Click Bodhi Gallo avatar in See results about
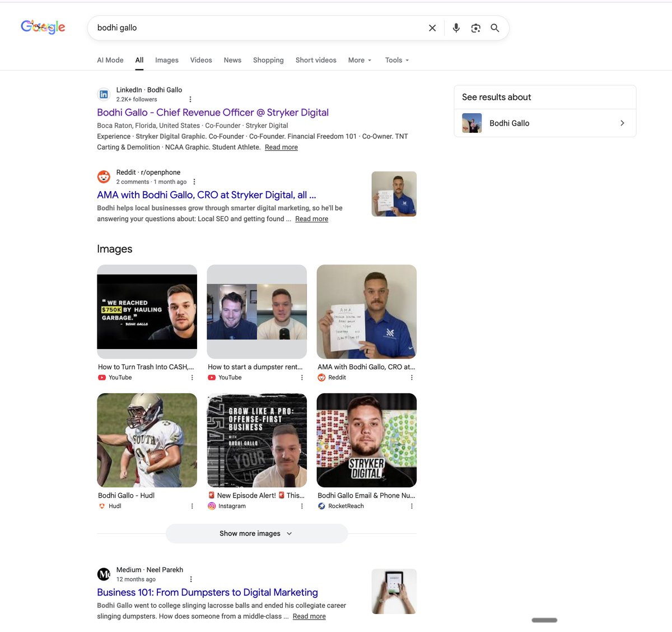This screenshot has width=672, height=632. (x=472, y=123)
